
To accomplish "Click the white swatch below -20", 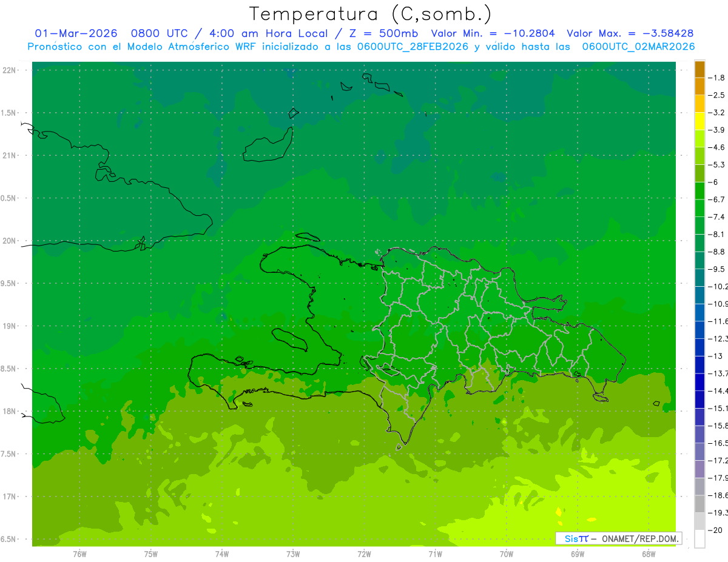I will click(700, 538).
